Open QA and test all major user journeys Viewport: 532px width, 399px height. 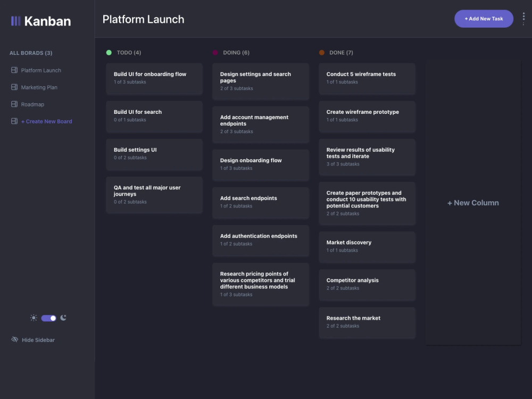coord(154,195)
